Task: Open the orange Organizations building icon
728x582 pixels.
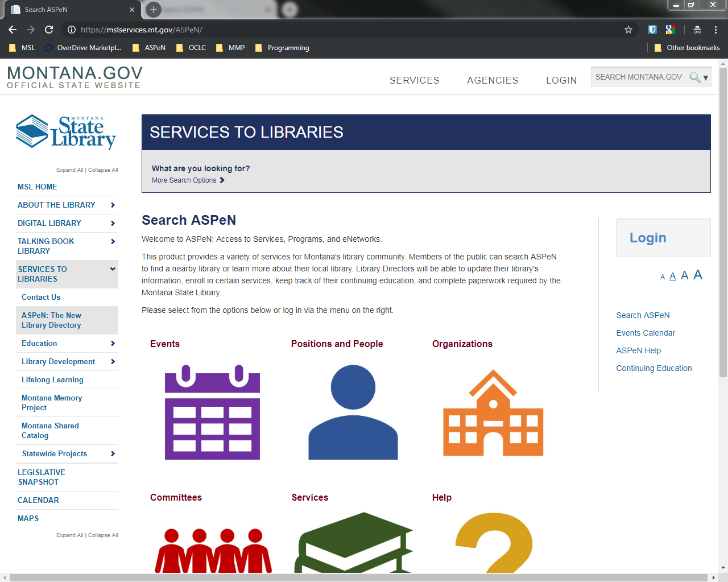Action: (493, 412)
